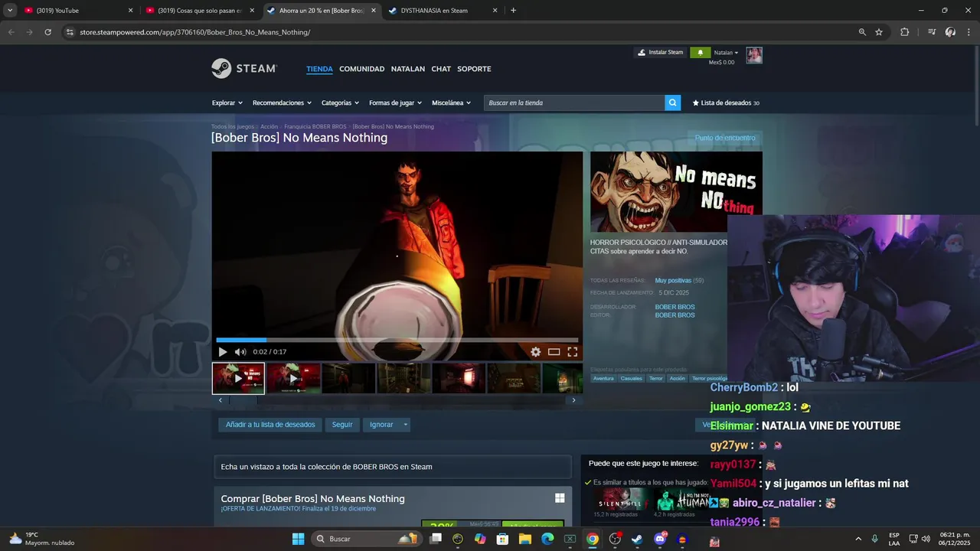
Task: Open the SOPORTE menu item
Action: (474, 69)
